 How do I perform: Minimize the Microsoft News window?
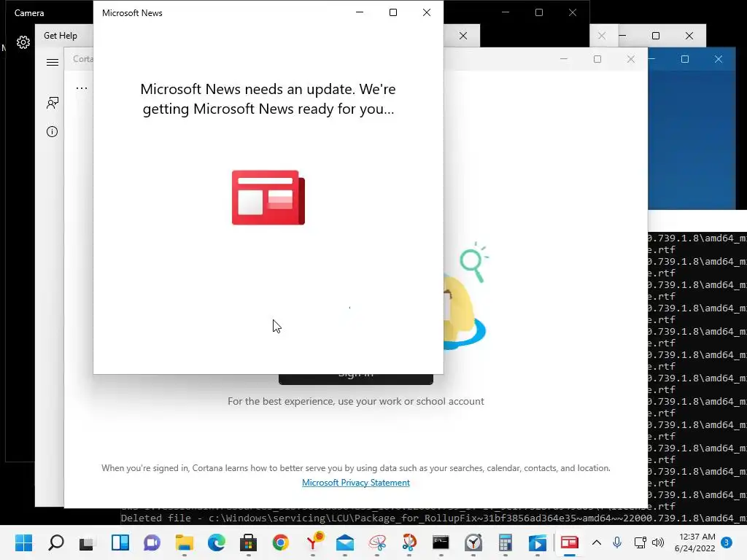point(360,12)
